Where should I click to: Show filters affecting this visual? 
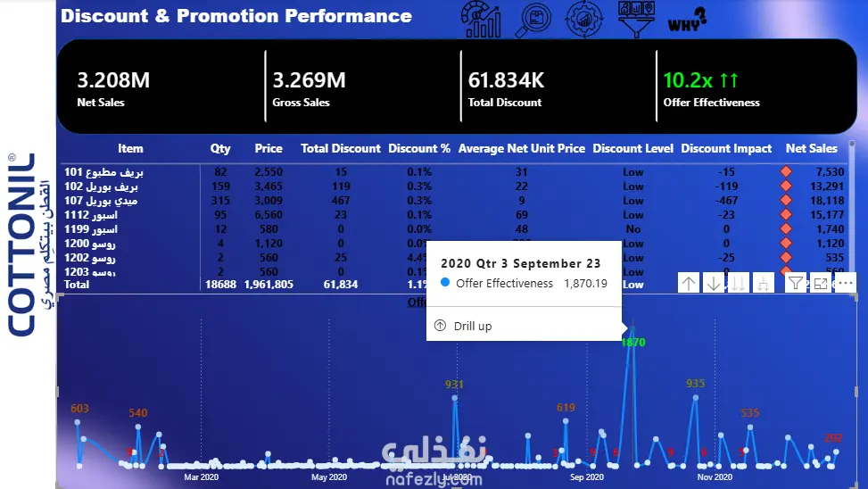coord(796,284)
